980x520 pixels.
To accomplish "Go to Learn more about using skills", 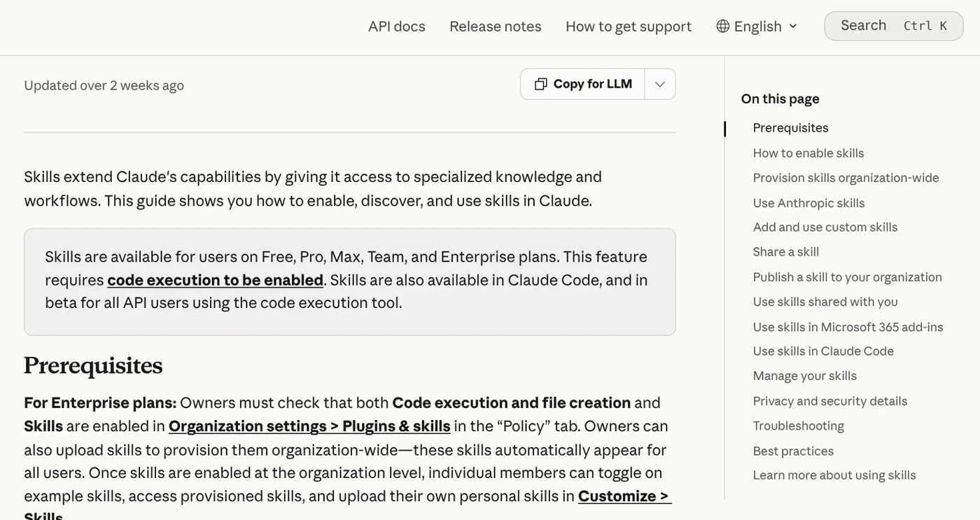I will point(834,475).
